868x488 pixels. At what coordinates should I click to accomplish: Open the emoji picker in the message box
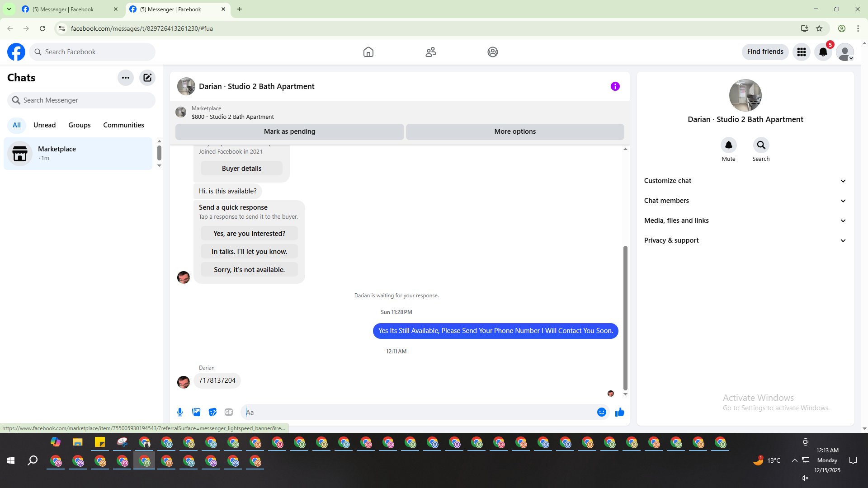[601, 412]
